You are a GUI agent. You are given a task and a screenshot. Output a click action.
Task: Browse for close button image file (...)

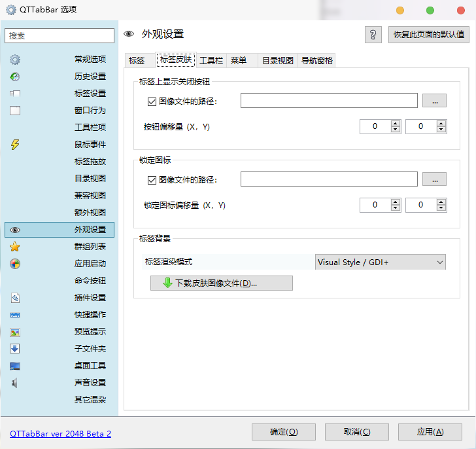coord(434,101)
